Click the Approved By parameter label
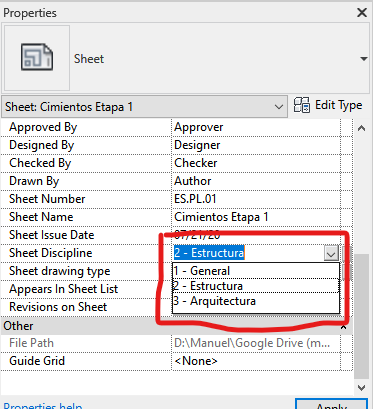 point(43,127)
